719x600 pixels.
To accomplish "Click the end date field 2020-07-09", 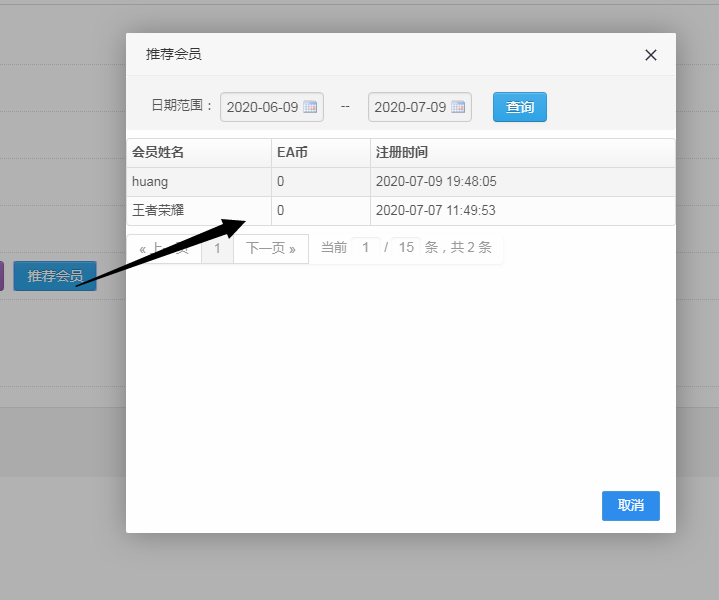I will 410,107.
